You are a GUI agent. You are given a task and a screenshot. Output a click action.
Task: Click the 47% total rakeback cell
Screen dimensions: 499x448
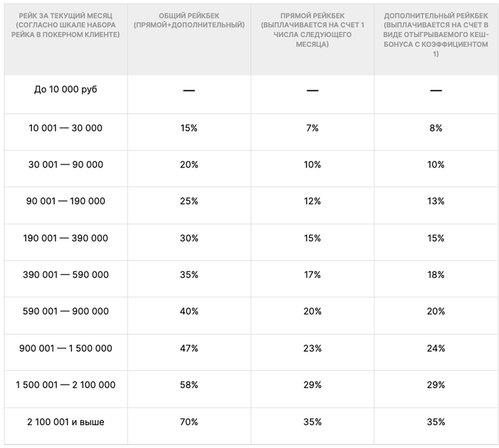point(189,348)
